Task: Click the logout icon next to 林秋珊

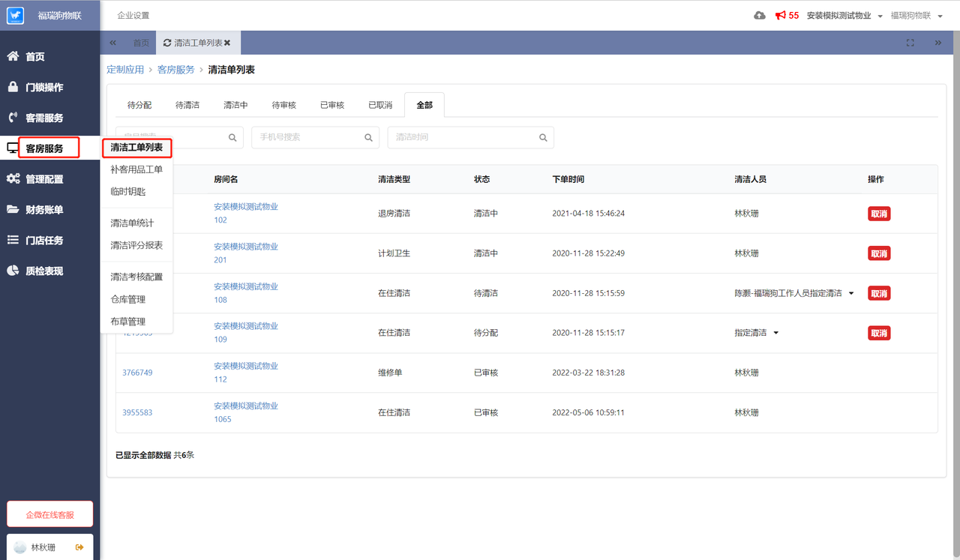Action: pos(79,547)
